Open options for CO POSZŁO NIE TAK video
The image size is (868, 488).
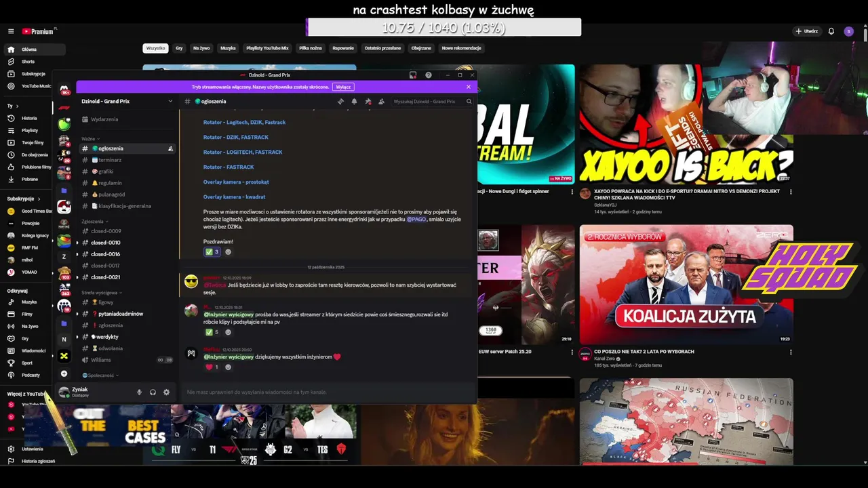click(x=791, y=352)
